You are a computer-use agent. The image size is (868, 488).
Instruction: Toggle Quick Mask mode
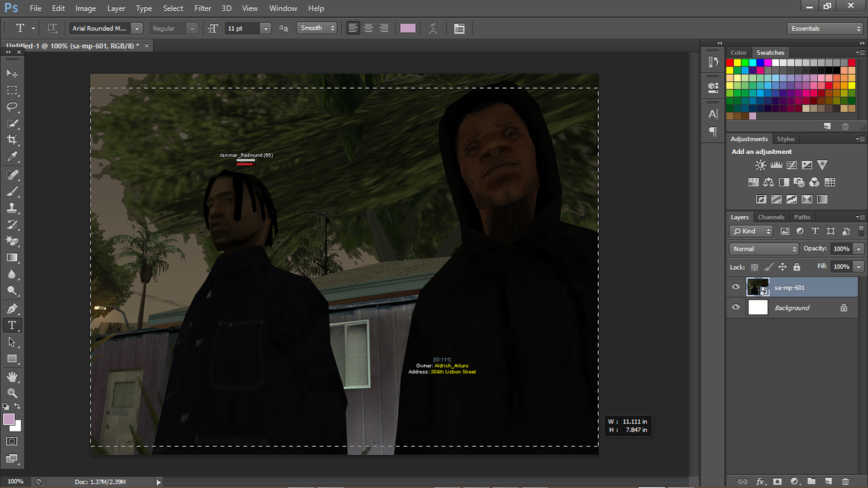point(12,441)
